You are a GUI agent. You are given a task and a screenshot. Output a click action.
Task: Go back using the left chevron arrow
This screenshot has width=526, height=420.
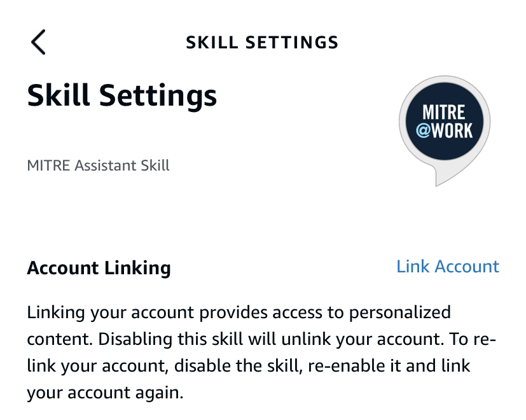38,43
